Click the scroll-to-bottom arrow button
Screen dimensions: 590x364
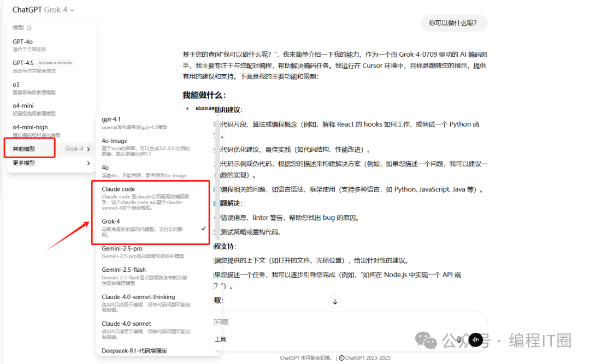point(335,302)
